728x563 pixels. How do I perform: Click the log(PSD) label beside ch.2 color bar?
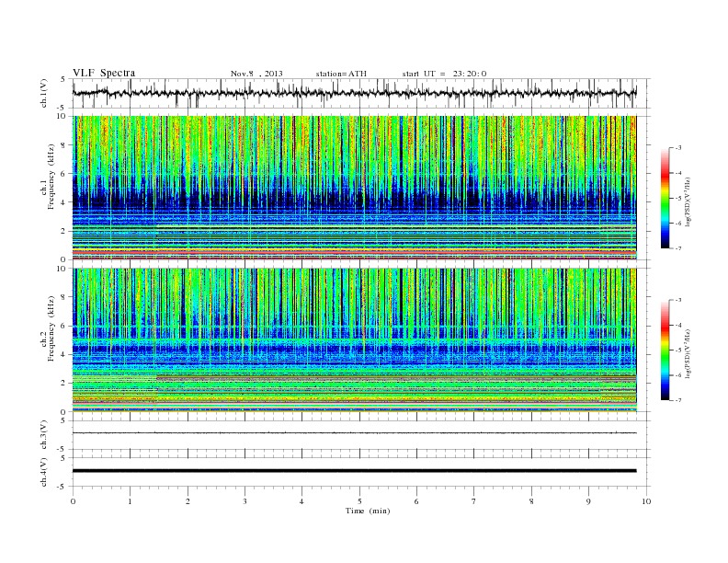(688, 353)
